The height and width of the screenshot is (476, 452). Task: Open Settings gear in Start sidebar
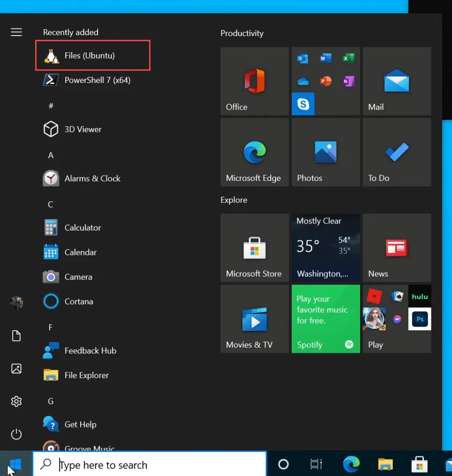(16, 402)
